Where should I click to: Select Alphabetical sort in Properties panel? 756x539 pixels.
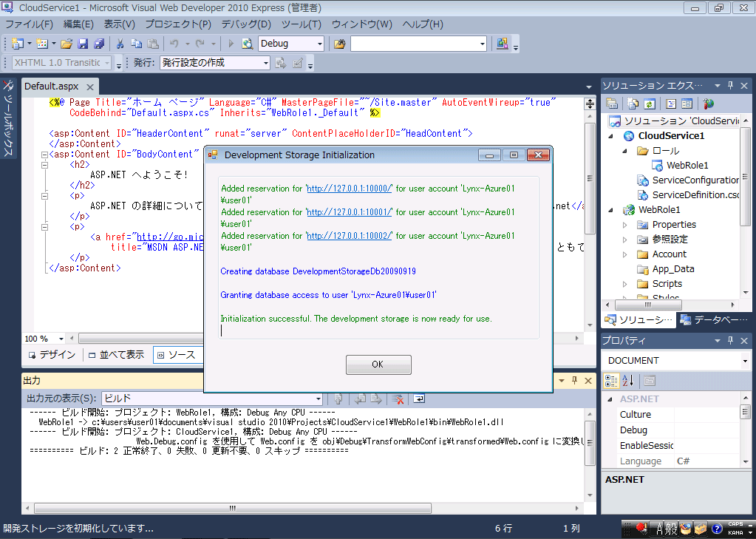[627, 380]
